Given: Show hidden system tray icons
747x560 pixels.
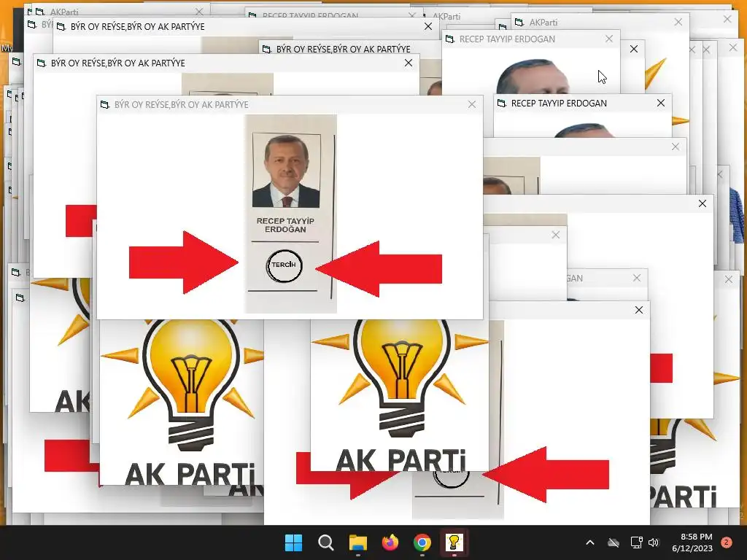Looking at the screenshot, I should point(589,542).
